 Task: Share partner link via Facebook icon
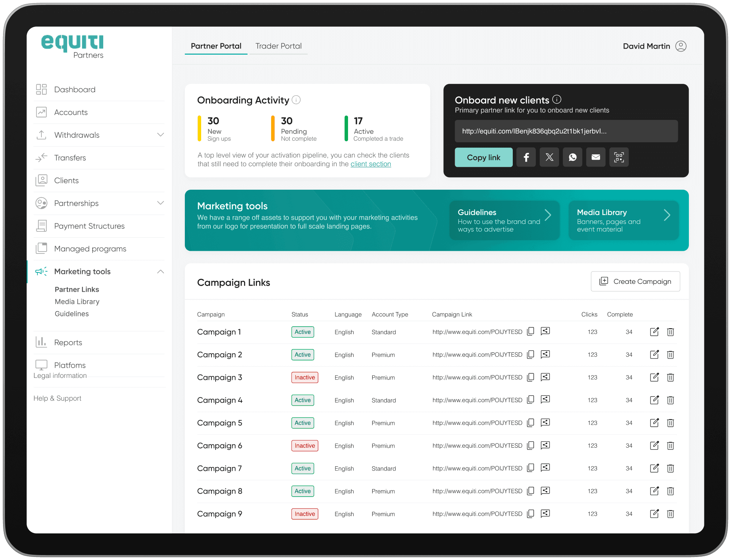point(526,157)
